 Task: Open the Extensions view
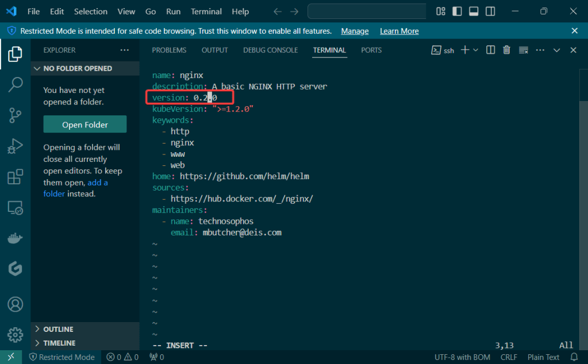16,177
